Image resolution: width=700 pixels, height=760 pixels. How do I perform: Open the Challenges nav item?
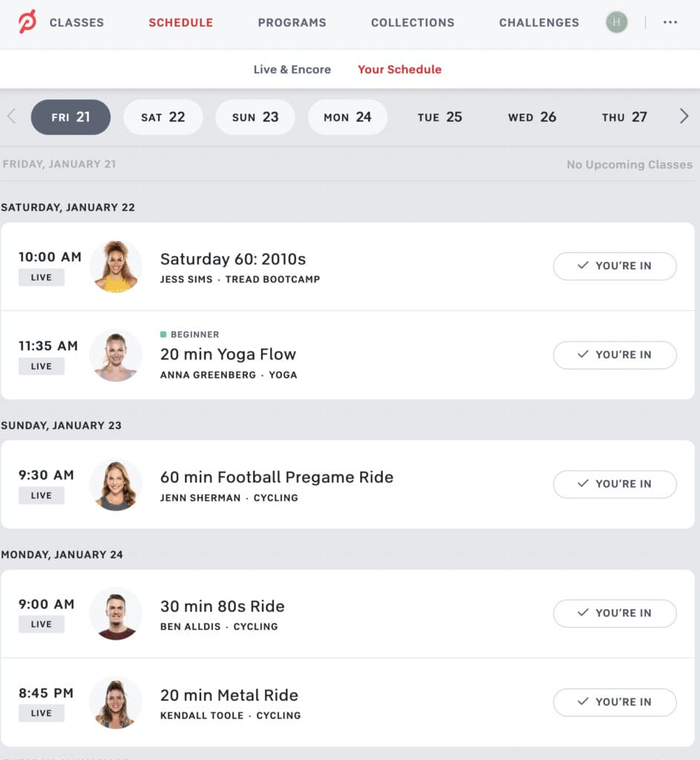(x=539, y=23)
